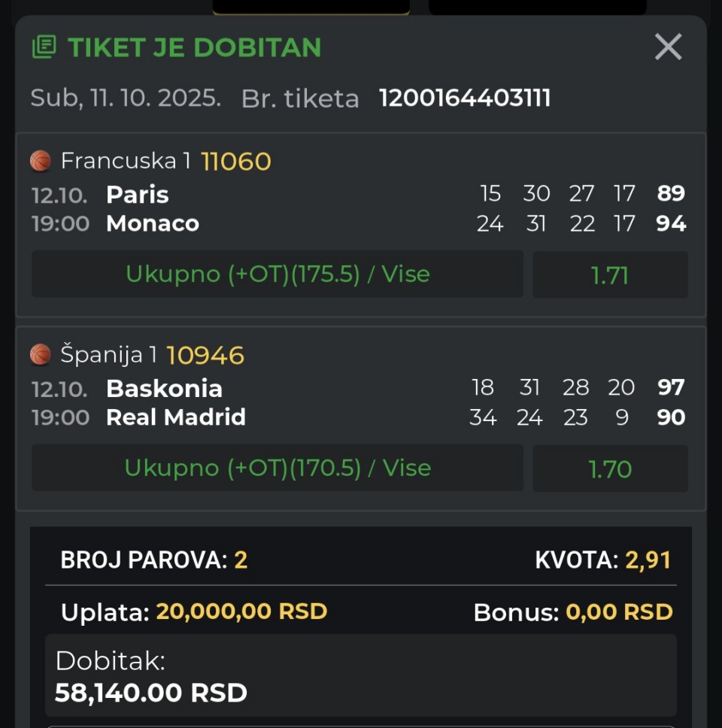
Task: Click Baskonia final score 97
Action: pos(671,388)
